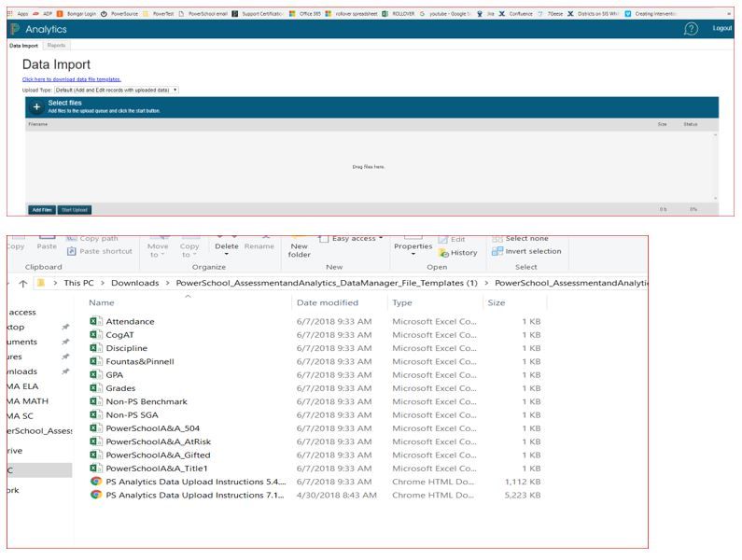Select the Discipline file
Image resolution: width=742 pixels, height=560 pixels.
click(126, 348)
